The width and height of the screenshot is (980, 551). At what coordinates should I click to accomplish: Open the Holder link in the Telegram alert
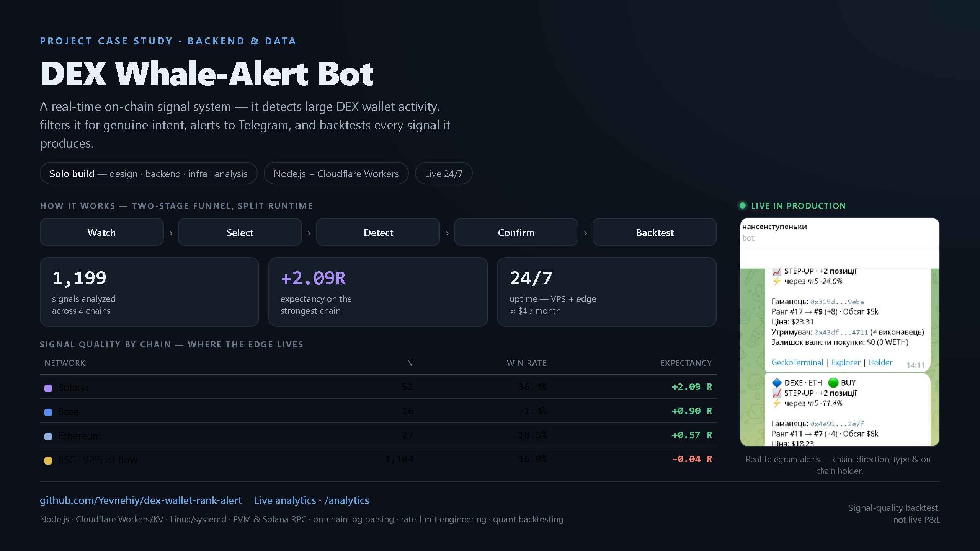coord(880,362)
